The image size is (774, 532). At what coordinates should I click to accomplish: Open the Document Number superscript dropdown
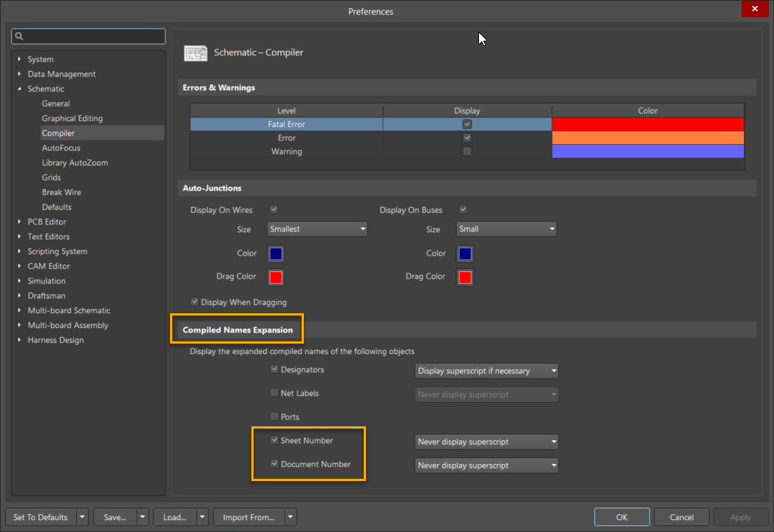(486, 465)
